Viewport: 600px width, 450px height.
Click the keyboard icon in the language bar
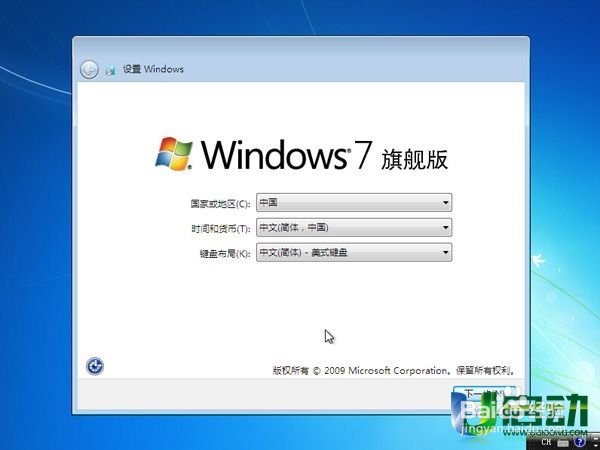point(563,443)
